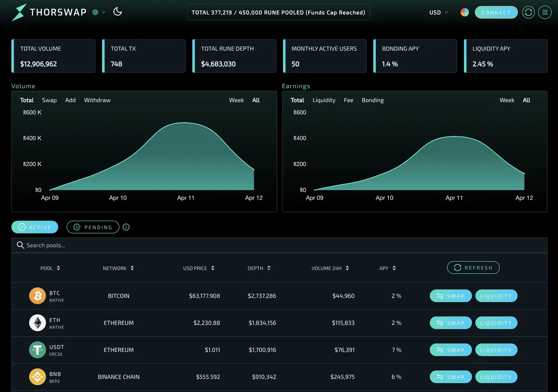This screenshot has height=392, width=558.
Task: Click LIQUIDITY for the BNB pool
Action: pyautogui.click(x=496, y=377)
